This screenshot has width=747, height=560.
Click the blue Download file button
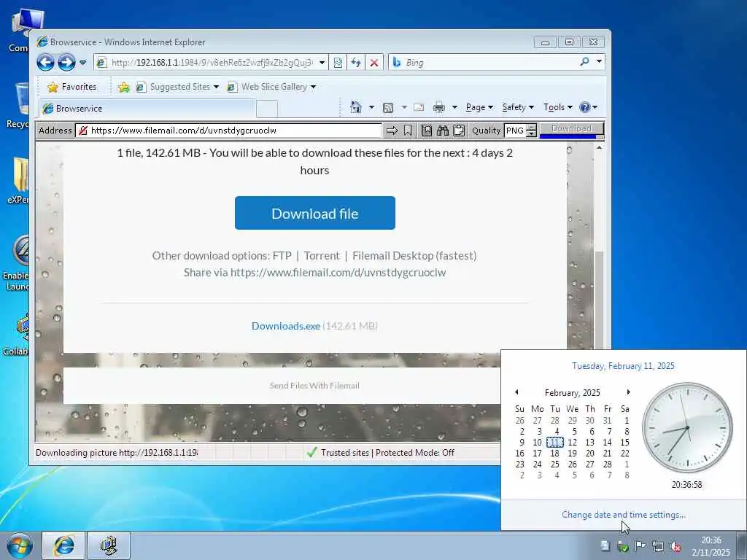point(315,213)
